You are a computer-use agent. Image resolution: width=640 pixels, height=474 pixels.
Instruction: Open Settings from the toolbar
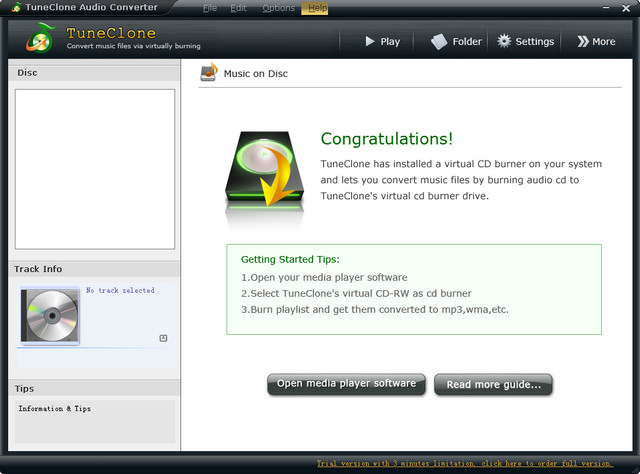coord(525,42)
